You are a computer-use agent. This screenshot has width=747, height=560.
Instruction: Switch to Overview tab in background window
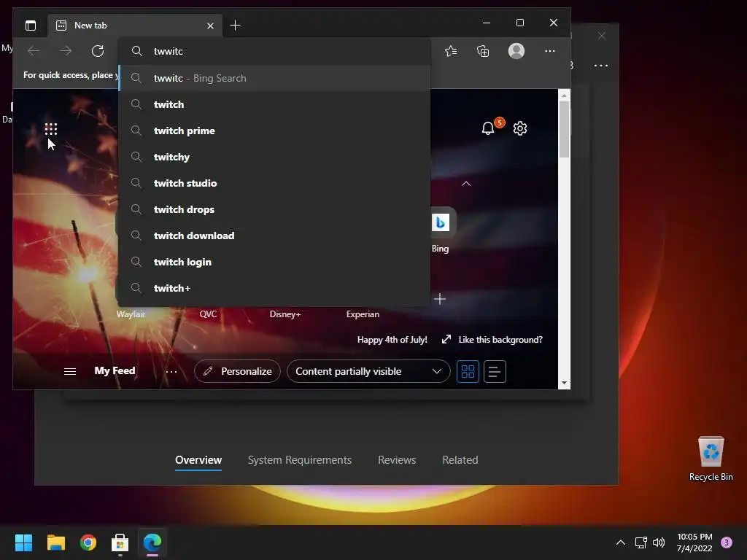tap(198, 460)
